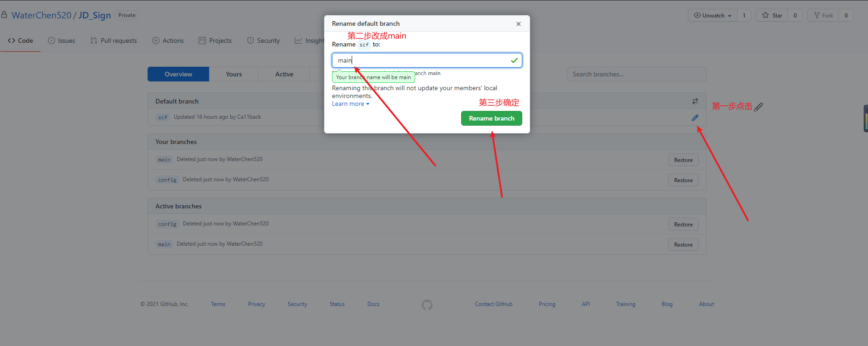
Task: Restore the main branch under Your branches
Action: click(x=683, y=160)
